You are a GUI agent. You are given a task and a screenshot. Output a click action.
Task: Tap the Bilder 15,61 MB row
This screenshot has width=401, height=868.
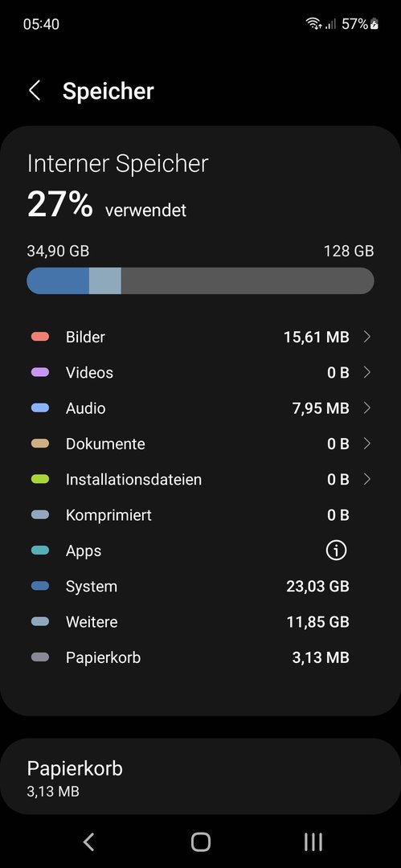[x=201, y=337]
